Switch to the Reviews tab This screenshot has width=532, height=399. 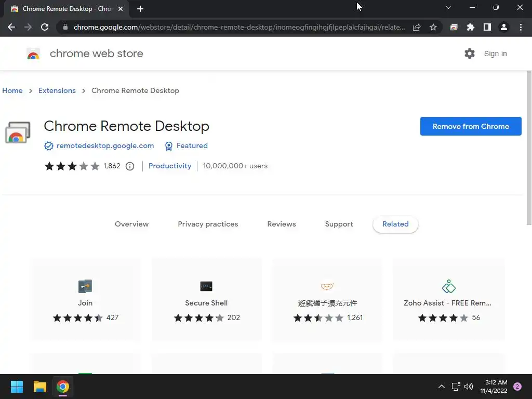(x=282, y=224)
